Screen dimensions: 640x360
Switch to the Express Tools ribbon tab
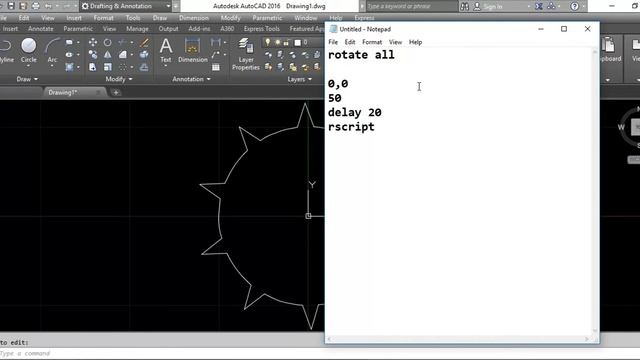click(262, 29)
